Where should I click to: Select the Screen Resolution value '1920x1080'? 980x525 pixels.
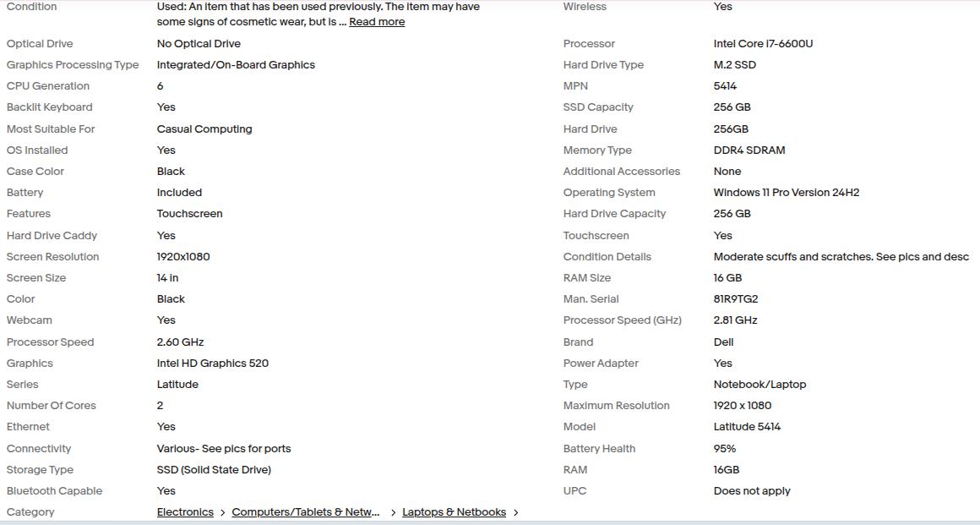[x=183, y=256]
